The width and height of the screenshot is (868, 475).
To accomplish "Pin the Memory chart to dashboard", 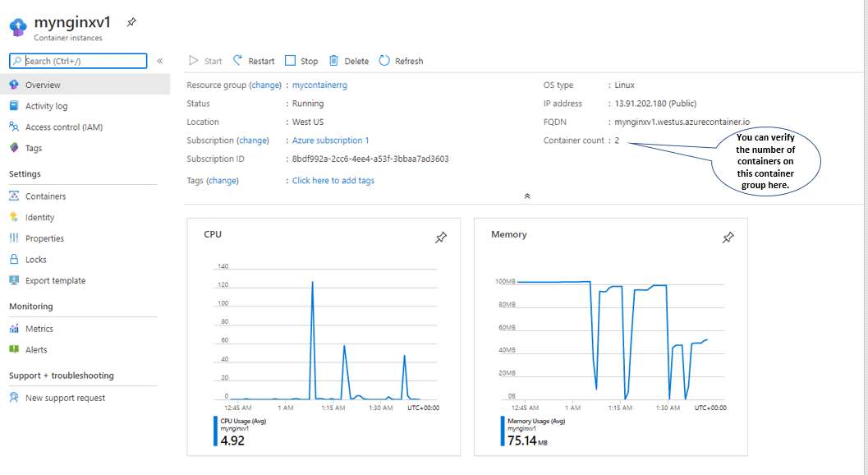I will click(728, 237).
